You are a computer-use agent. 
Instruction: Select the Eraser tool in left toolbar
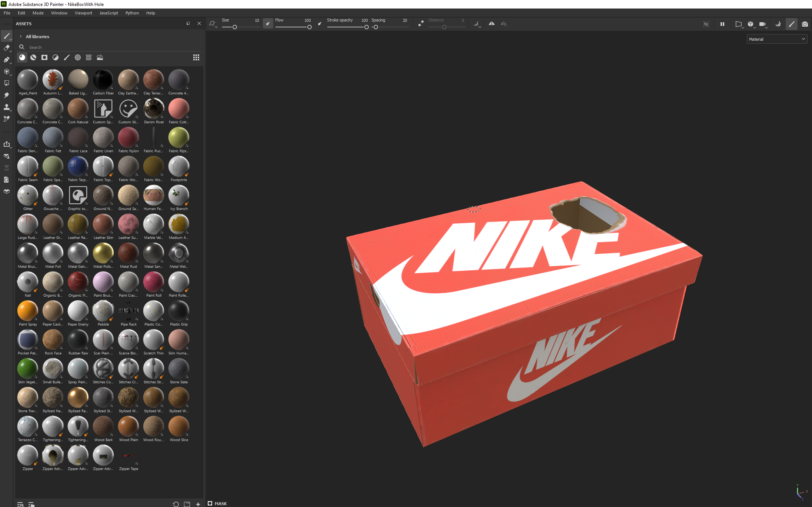pos(6,48)
